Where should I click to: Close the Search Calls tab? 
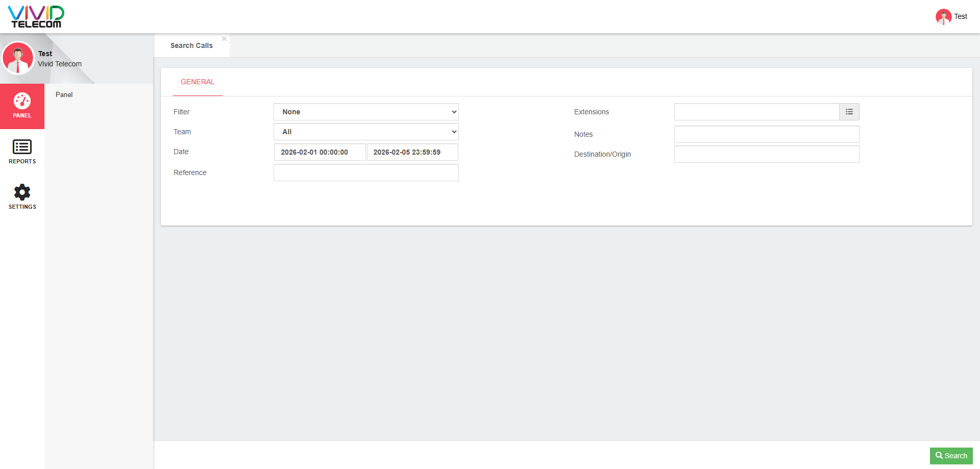[224, 39]
